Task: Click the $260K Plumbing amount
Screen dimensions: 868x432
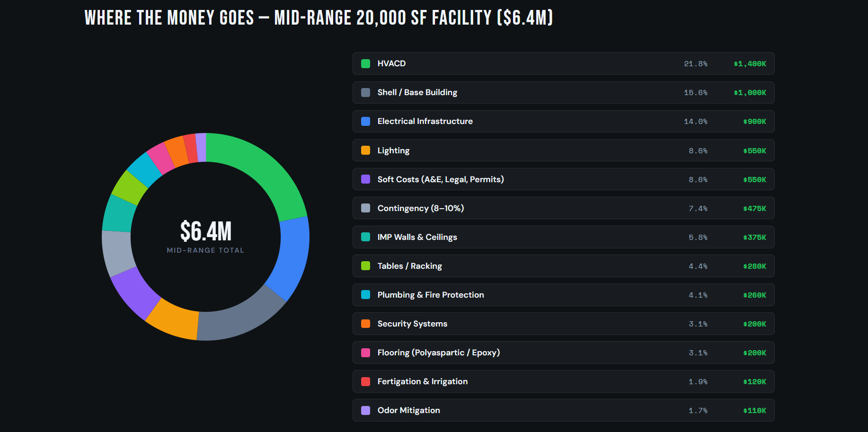Action: coord(754,295)
